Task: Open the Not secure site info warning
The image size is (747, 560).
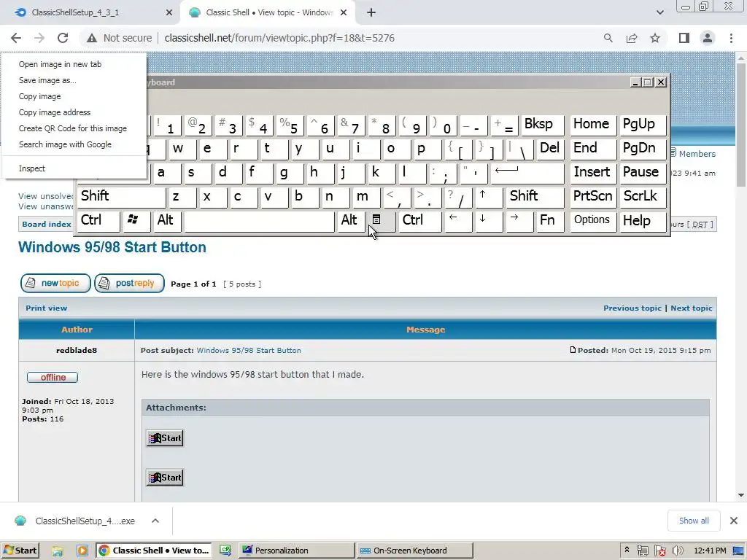Action: 119,38
